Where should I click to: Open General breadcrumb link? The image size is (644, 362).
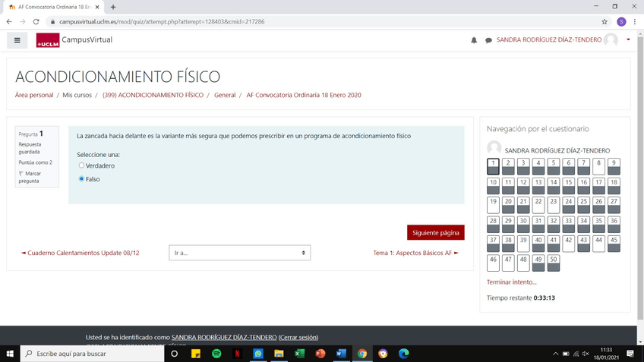[225, 95]
